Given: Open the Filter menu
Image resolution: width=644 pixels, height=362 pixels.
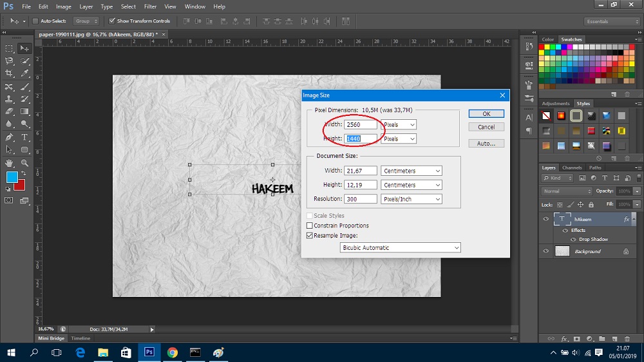Looking at the screenshot, I should pos(149,6).
